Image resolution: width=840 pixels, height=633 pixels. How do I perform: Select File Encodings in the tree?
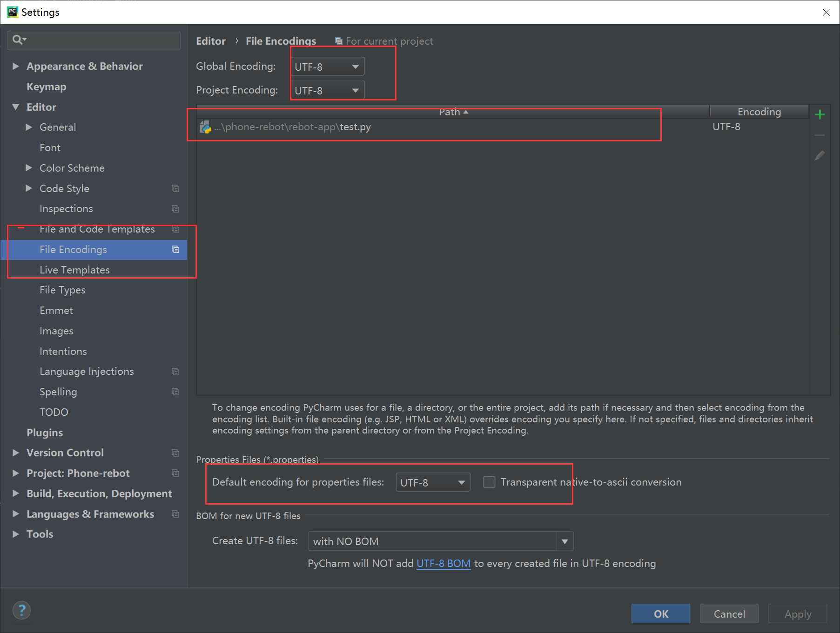[94, 250]
